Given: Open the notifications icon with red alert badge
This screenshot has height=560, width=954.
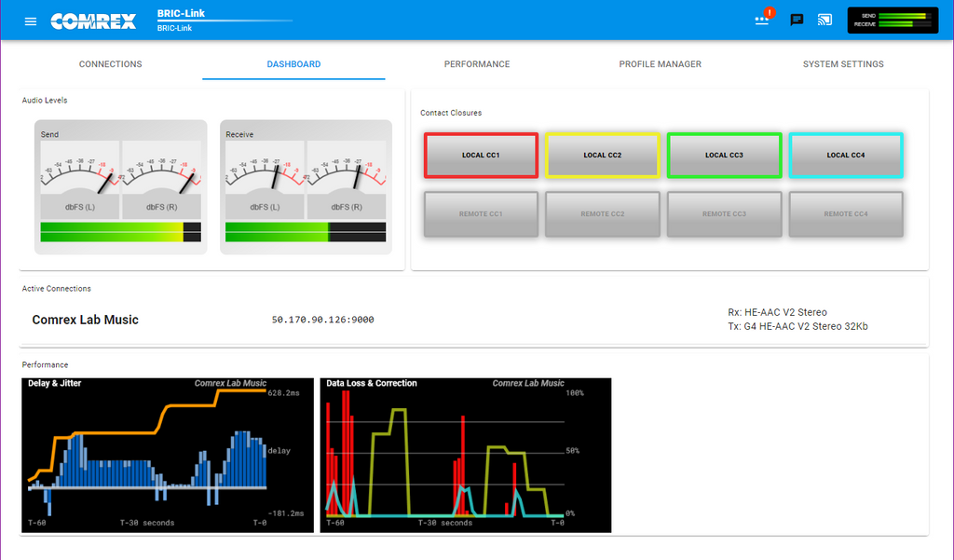Looking at the screenshot, I should pyautogui.click(x=763, y=19).
